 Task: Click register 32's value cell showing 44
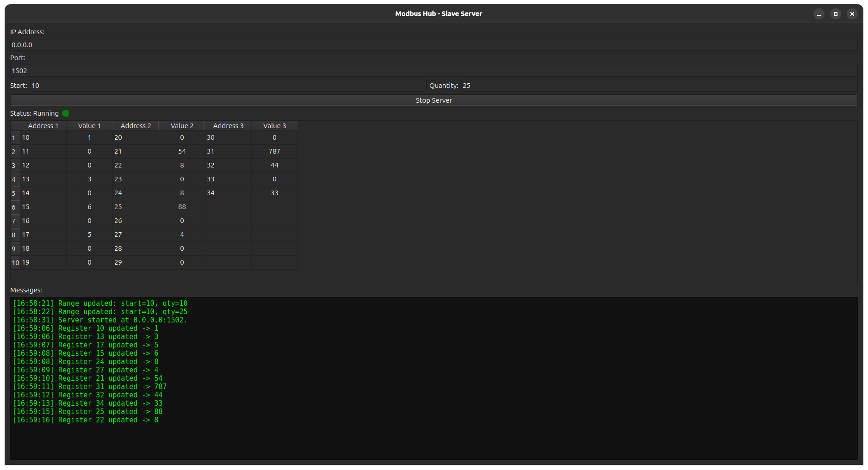coord(274,165)
